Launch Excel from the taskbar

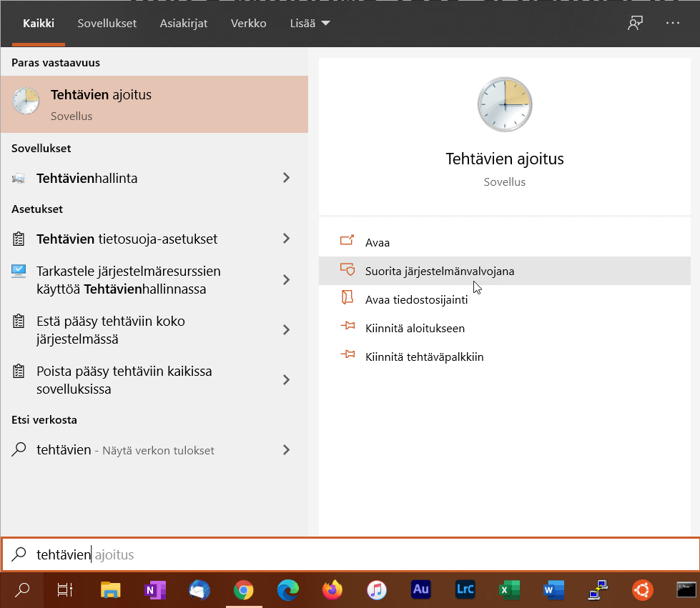pyautogui.click(x=508, y=590)
